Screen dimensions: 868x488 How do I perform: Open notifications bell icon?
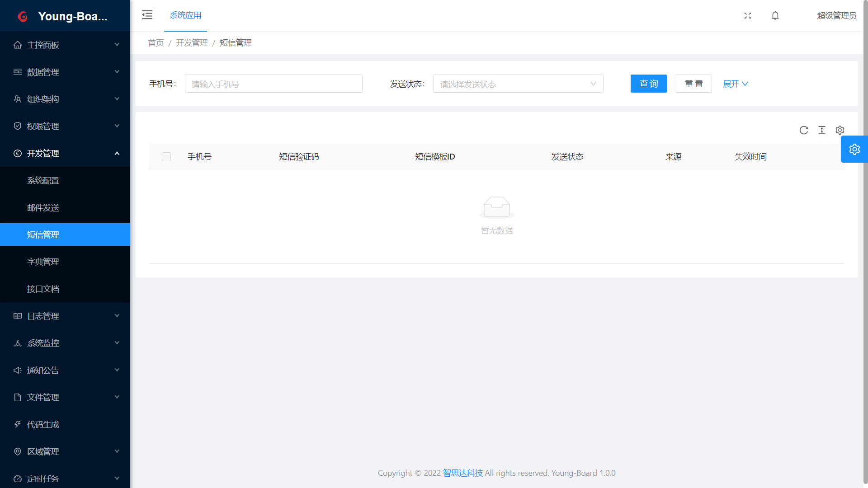coord(775,16)
